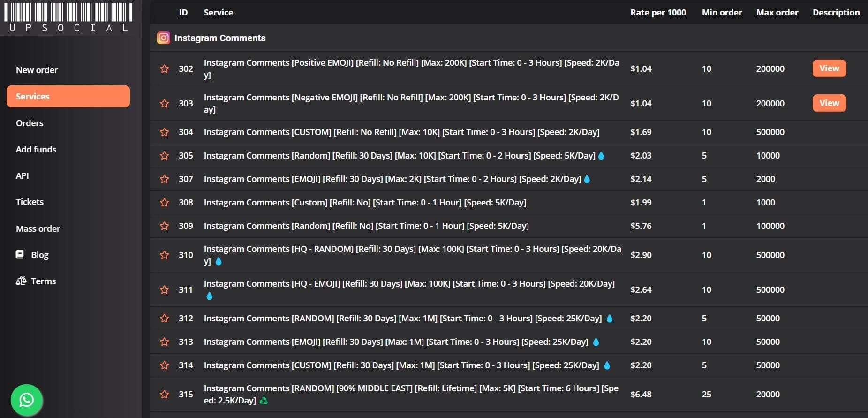Click the blue droplet icon on service 312

(x=610, y=319)
